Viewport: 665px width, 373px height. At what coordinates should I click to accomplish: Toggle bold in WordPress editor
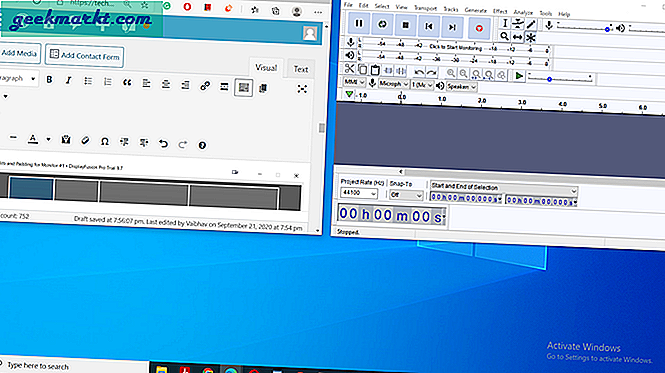[49, 79]
